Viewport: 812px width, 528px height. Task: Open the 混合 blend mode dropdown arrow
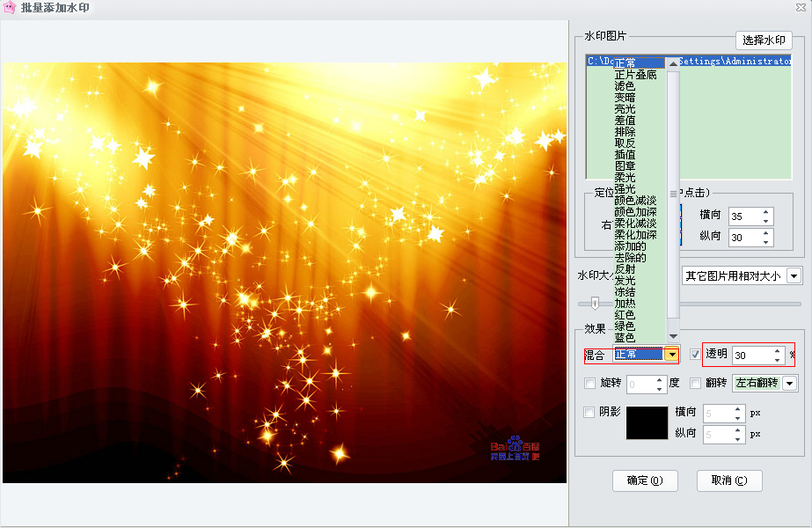point(671,355)
